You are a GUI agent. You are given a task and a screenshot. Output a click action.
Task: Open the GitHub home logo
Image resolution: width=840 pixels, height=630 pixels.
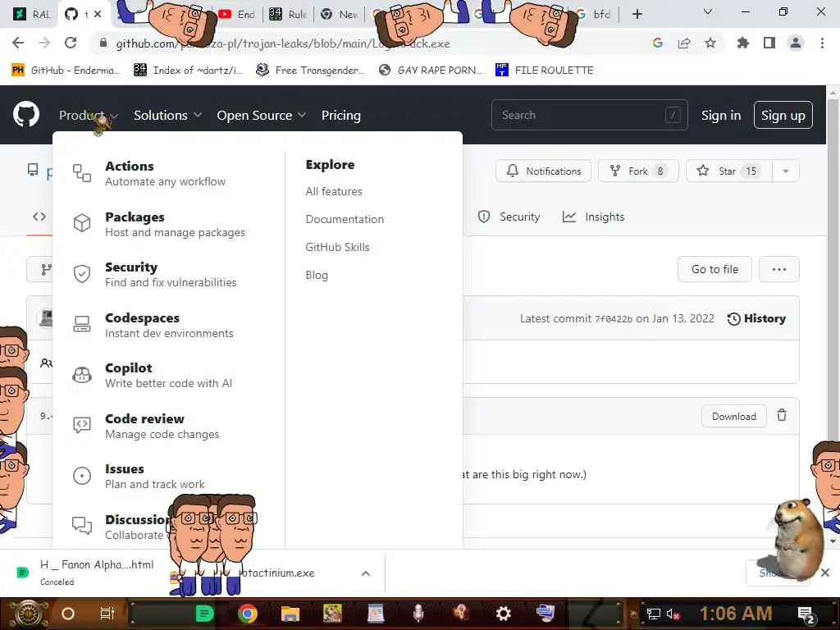pyautogui.click(x=25, y=114)
